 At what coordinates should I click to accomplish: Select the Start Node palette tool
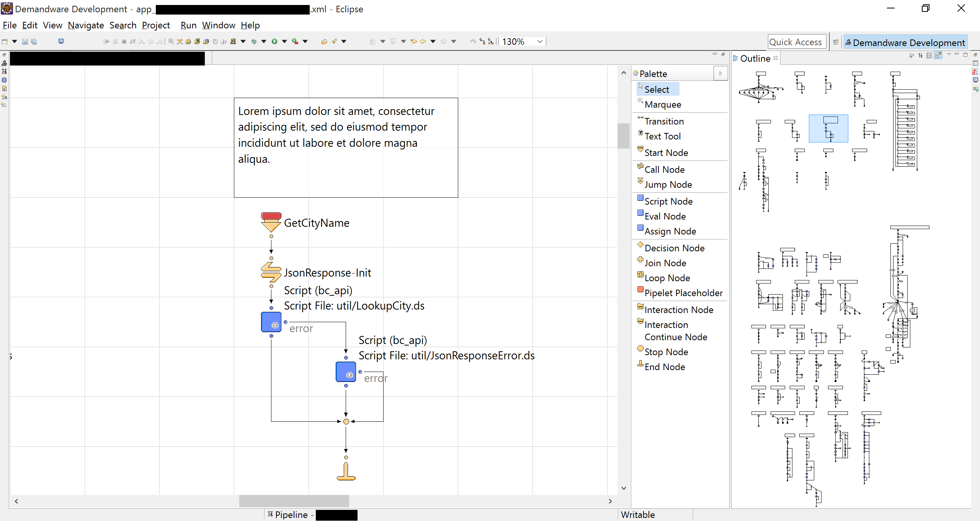(x=666, y=152)
